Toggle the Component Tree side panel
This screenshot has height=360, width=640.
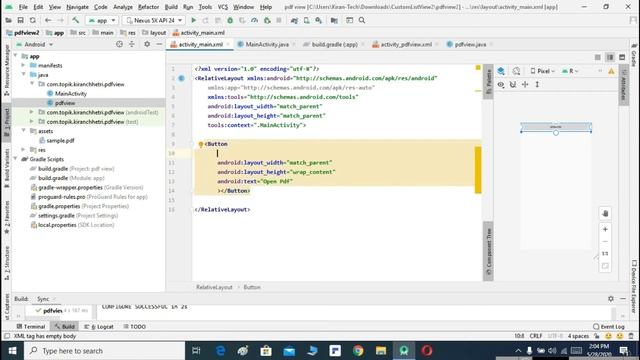coord(488,251)
